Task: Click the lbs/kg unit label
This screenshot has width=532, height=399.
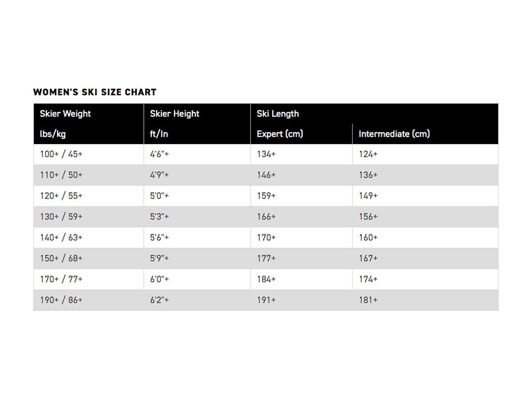Action: click(53, 134)
